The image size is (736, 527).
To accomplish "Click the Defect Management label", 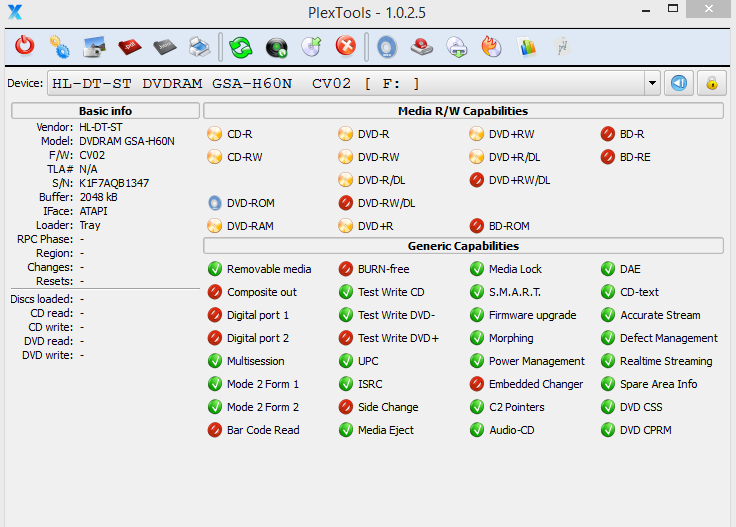I will click(x=668, y=338).
